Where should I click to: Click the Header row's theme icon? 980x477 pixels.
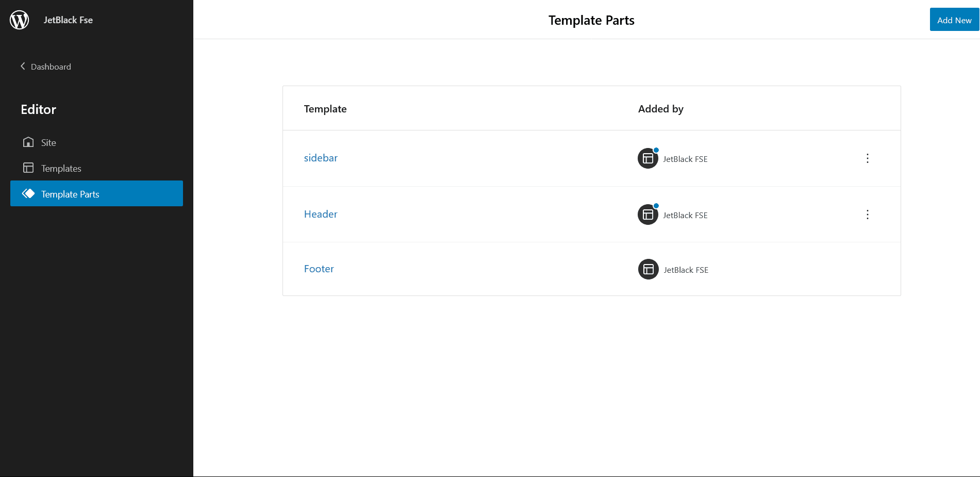[x=648, y=215]
